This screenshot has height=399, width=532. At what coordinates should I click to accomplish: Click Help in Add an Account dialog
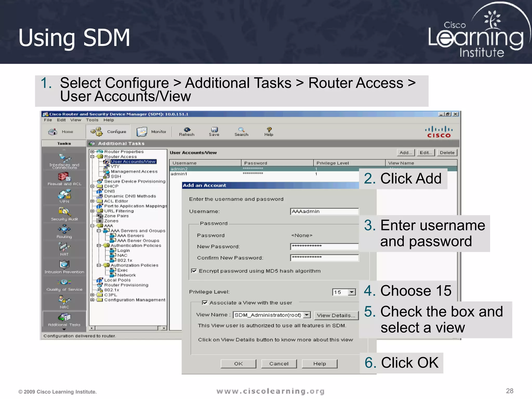point(320,364)
